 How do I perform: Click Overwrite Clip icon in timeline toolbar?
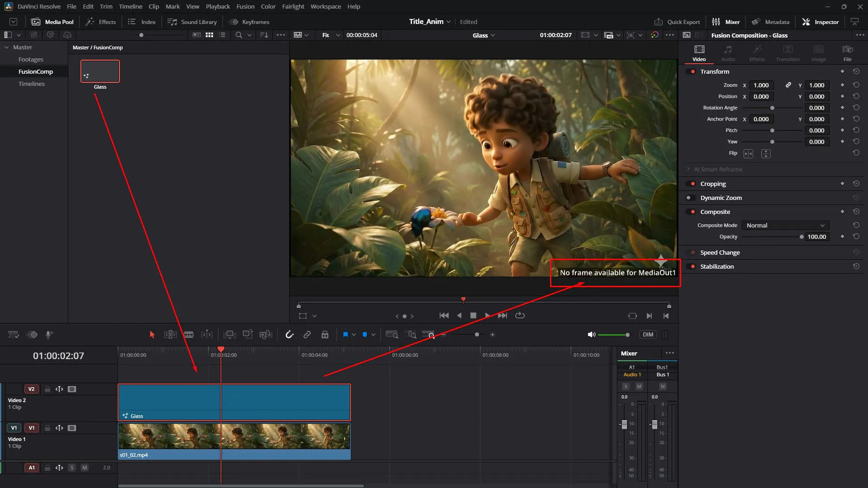pos(247,335)
